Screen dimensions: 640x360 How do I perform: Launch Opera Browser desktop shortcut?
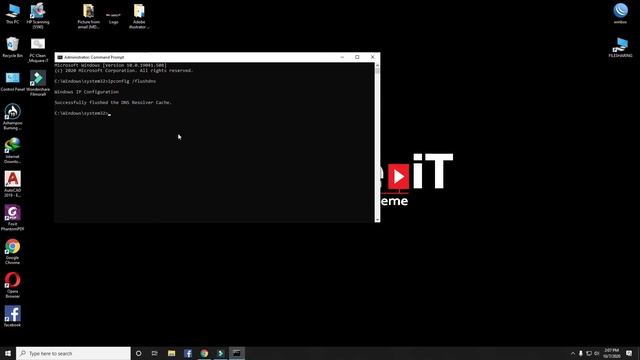click(x=13, y=285)
